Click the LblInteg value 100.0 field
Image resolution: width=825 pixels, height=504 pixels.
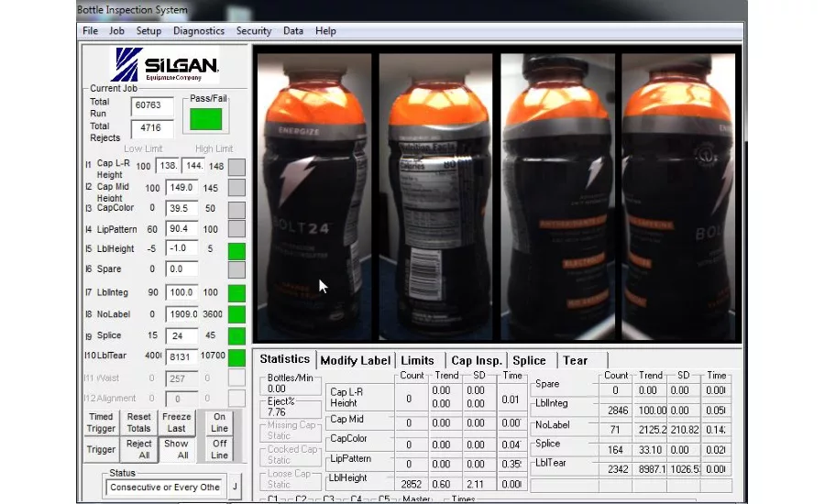click(181, 292)
